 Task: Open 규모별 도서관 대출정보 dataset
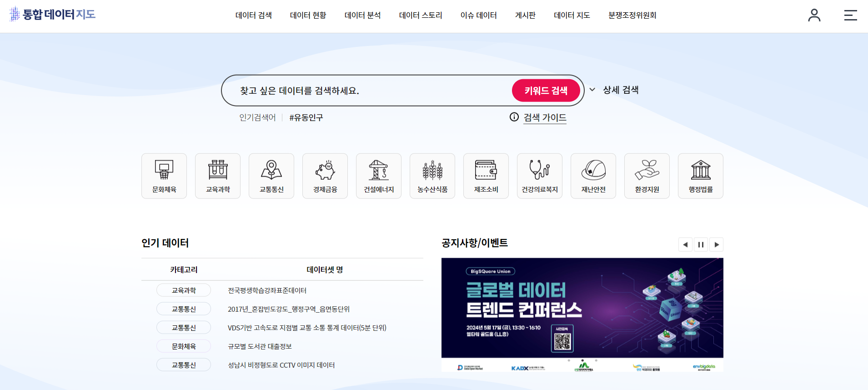pyautogui.click(x=260, y=346)
